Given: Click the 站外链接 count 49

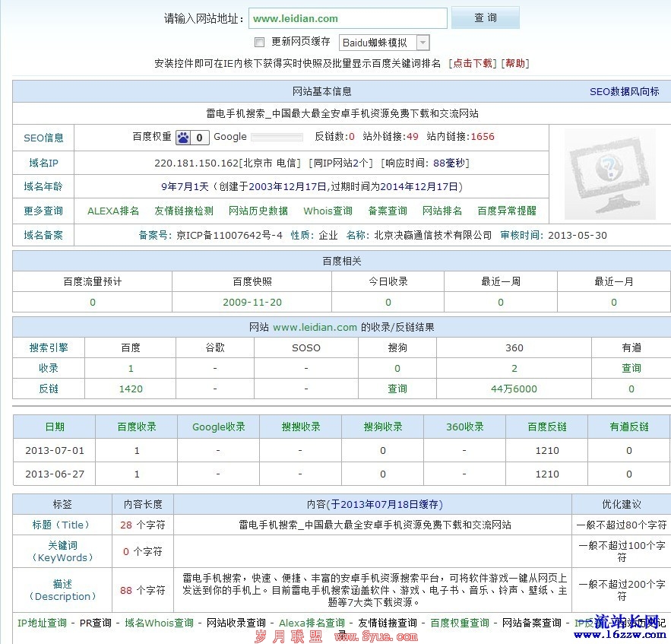Looking at the screenshot, I should (413, 137).
